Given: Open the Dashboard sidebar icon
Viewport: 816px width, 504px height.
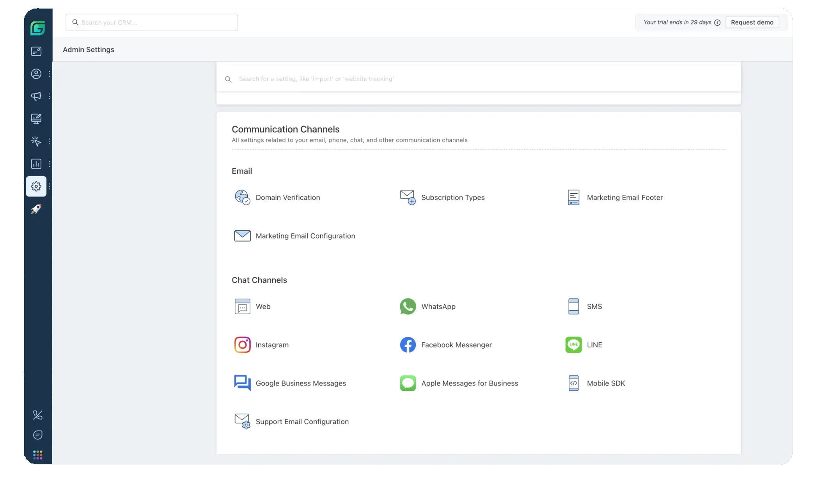Looking at the screenshot, I should pos(36,51).
